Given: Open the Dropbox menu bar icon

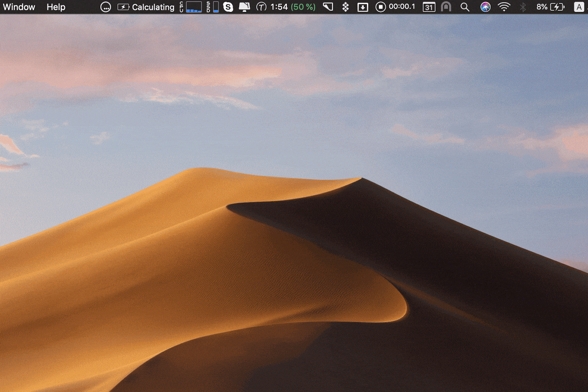Looking at the screenshot, I should coord(345,7).
